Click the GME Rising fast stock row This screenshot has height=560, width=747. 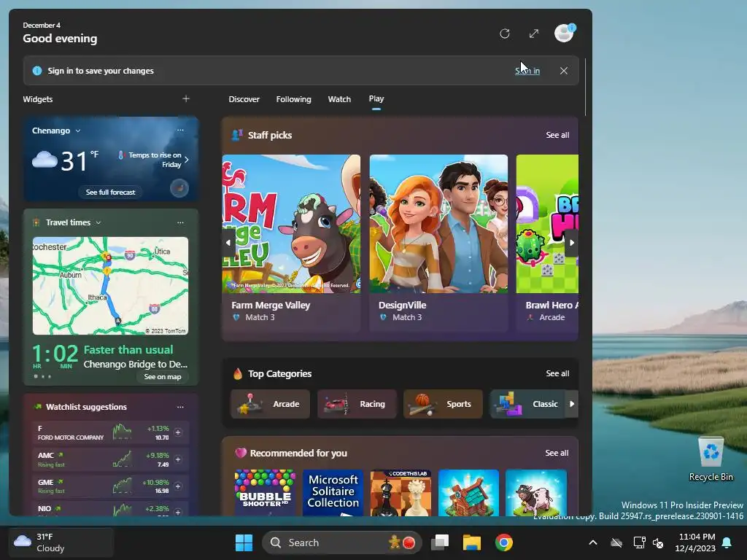tap(111, 486)
